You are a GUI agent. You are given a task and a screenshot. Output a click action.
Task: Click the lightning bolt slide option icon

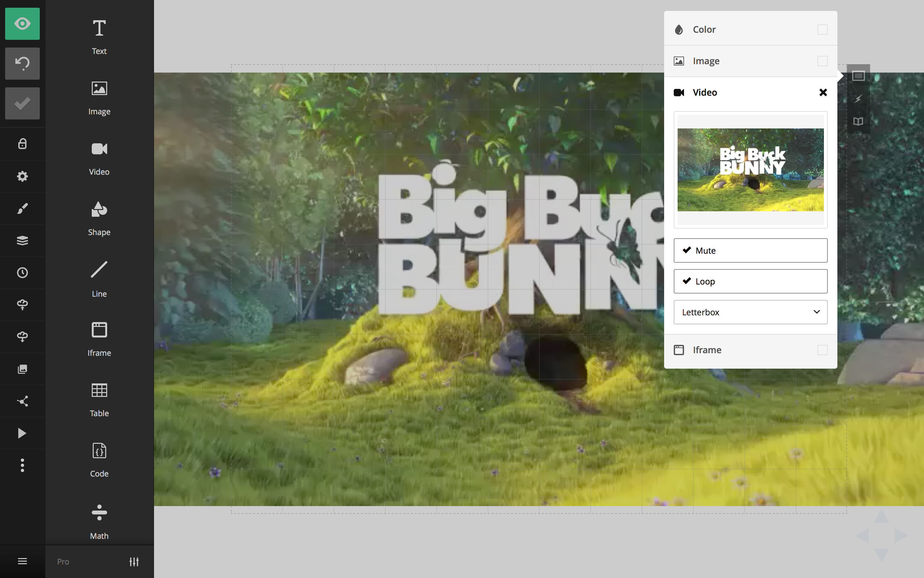[858, 99]
